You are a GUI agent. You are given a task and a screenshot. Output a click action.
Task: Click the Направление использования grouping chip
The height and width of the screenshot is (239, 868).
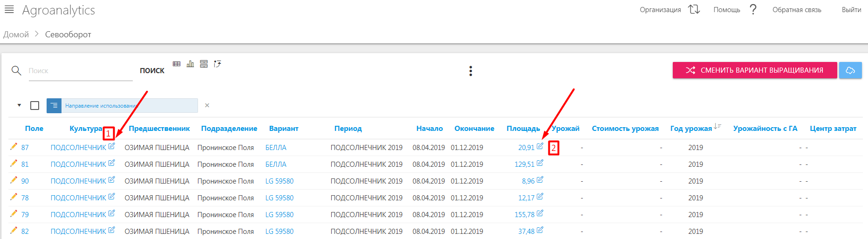[x=122, y=106]
